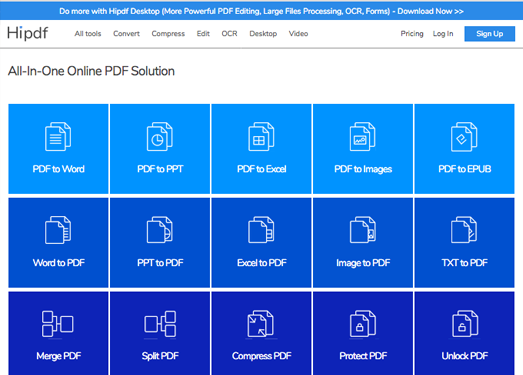Image resolution: width=523 pixels, height=375 pixels.
Task: Open the PDF to Images icon
Action: point(363,136)
